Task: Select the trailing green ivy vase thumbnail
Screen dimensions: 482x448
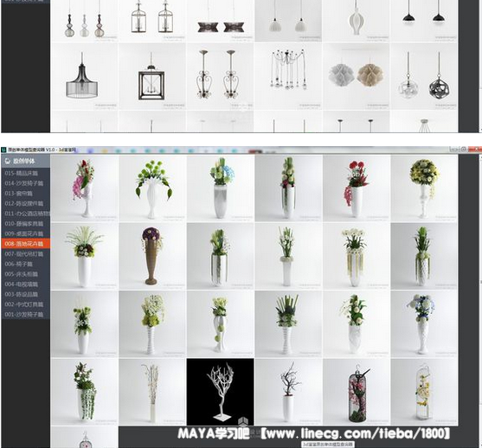Action: tap(84, 392)
